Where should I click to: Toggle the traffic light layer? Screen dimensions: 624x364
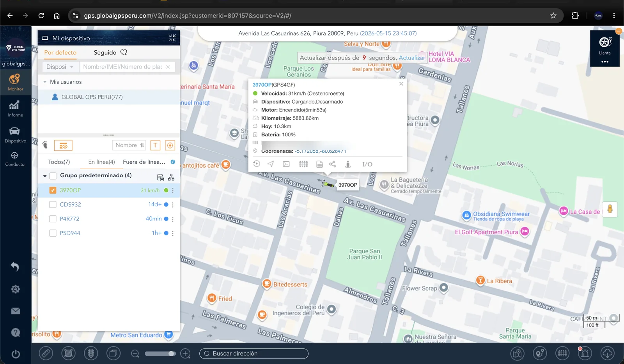tap(91, 353)
